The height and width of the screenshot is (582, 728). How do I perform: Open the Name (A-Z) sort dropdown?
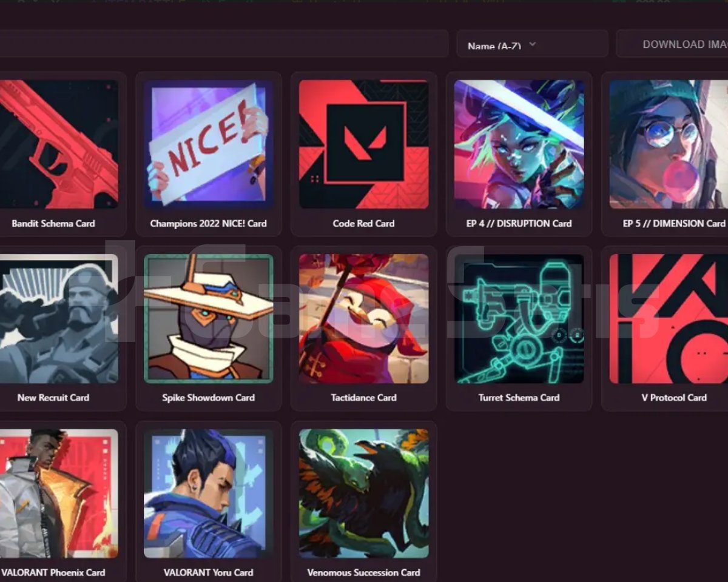pos(532,44)
